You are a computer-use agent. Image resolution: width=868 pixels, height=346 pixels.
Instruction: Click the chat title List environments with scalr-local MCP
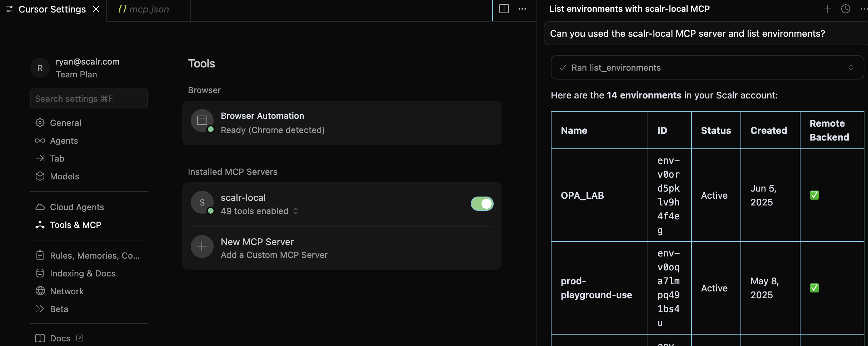coord(629,9)
